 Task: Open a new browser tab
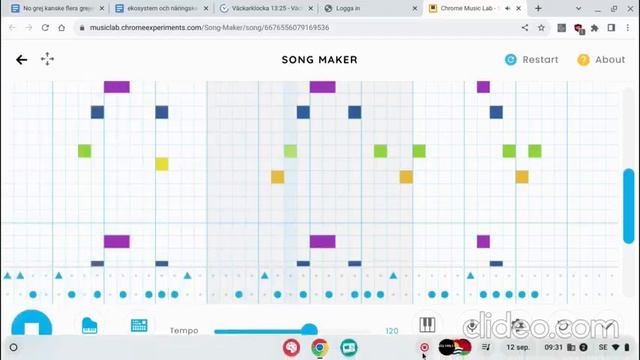[538, 8]
